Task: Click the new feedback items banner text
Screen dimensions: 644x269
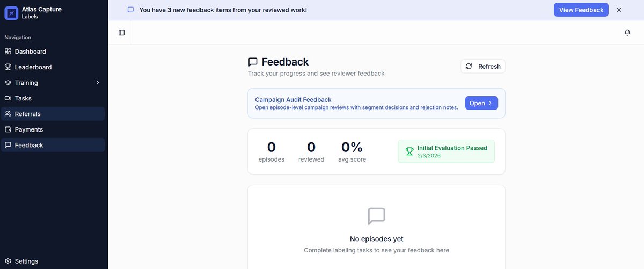Action: (x=223, y=10)
